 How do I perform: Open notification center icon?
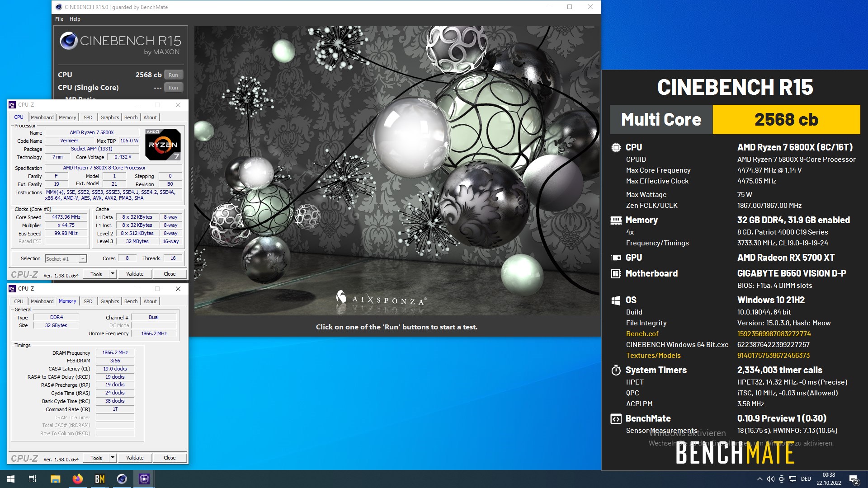[x=854, y=479]
